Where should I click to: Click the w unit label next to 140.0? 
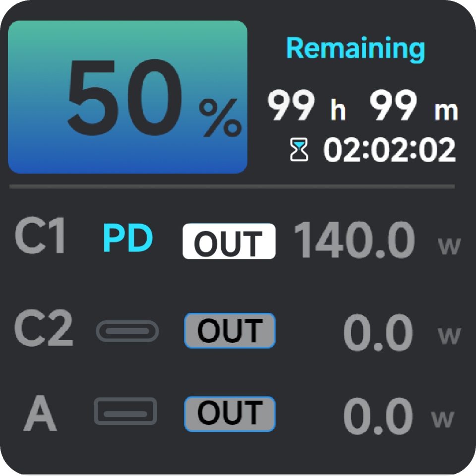pos(449,245)
